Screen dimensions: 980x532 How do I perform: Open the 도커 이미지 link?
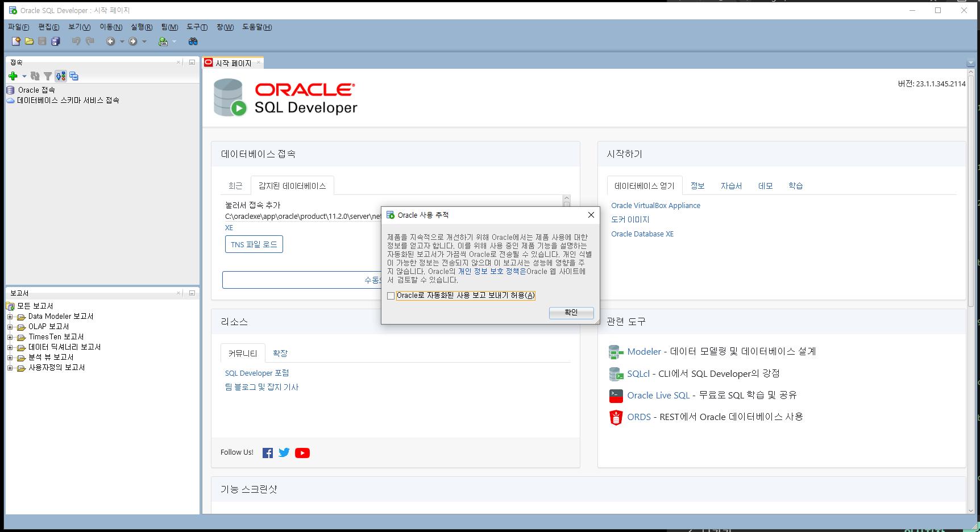coord(630,220)
